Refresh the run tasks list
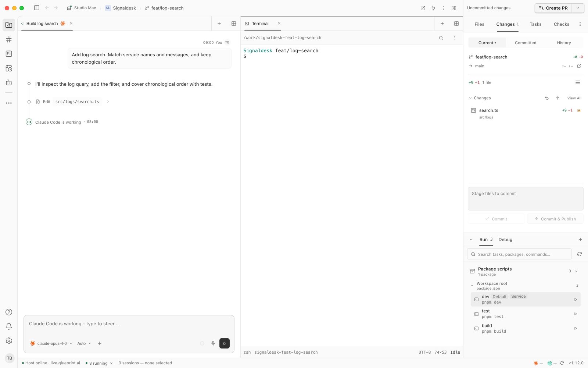Screen dimensions: 588x368 (580, 254)
